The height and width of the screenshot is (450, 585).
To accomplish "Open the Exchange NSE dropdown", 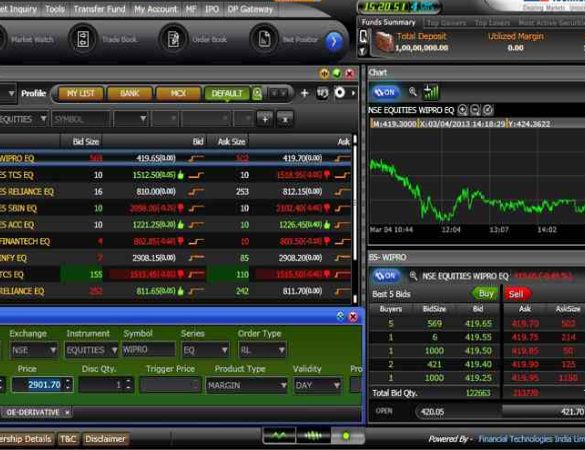I will [x=53, y=350].
